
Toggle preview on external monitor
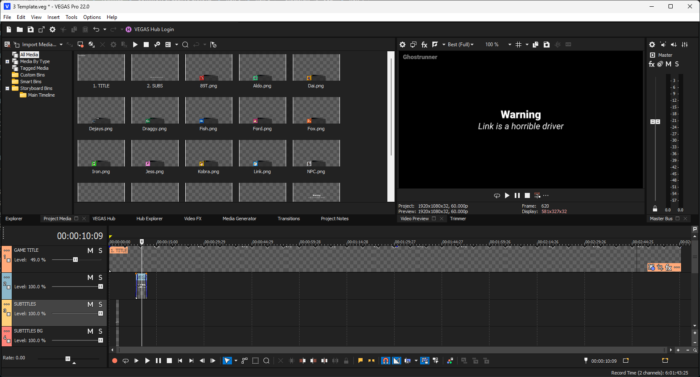point(413,45)
